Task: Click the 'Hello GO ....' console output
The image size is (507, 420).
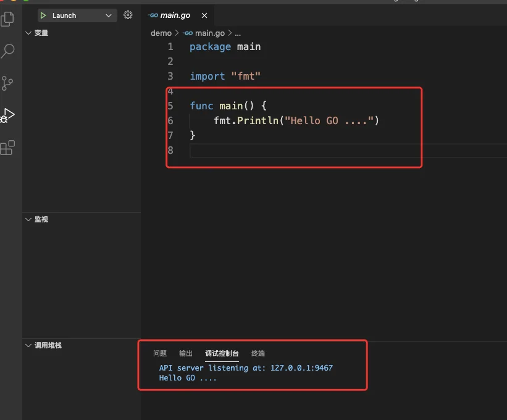Action: tap(188, 378)
